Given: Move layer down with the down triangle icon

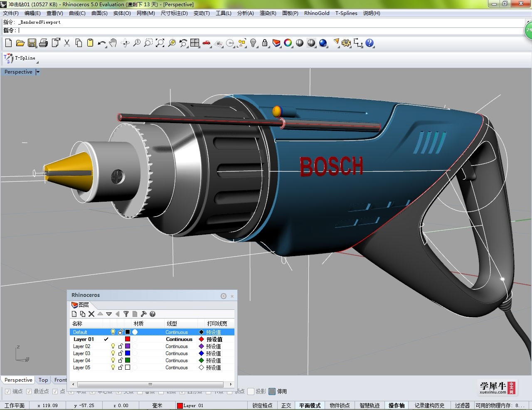Looking at the screenshot, I should pos(109,314).
